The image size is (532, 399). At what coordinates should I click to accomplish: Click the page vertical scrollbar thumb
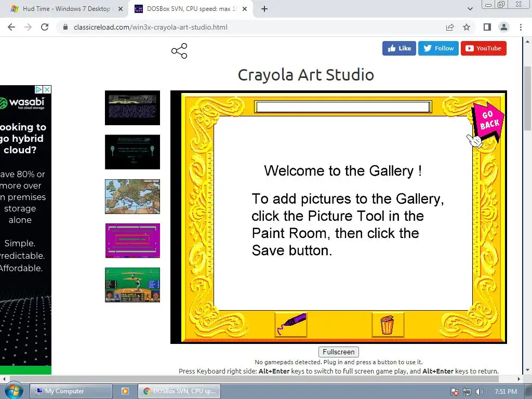(x=527, y=98)
